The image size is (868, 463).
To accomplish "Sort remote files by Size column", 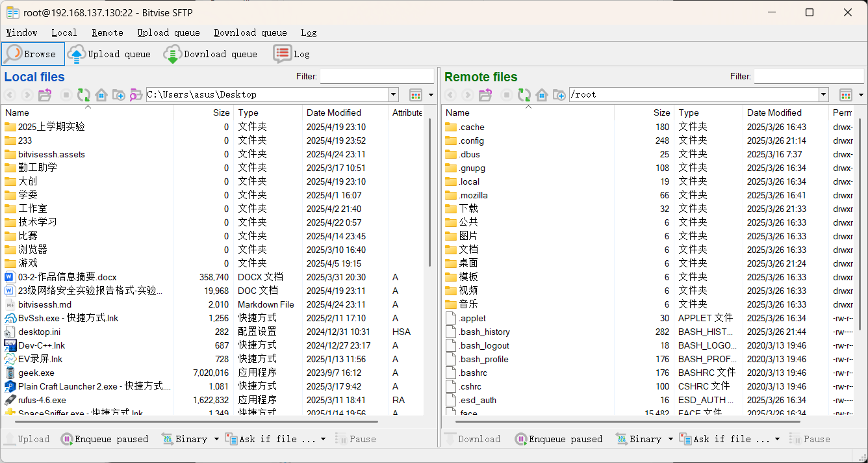I will pyautogui.click(x=644, y=112).
